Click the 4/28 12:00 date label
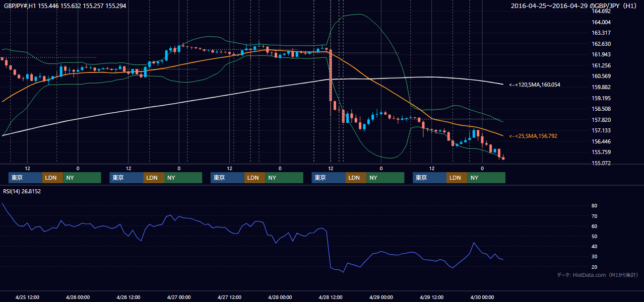Viewport: 644px width, 302px height. [331, 297]
